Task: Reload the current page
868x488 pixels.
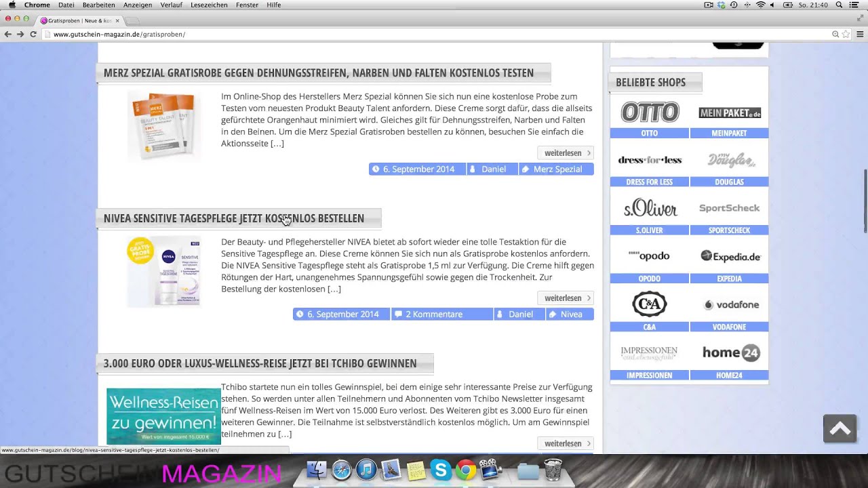Action: (x=33, y=34)
